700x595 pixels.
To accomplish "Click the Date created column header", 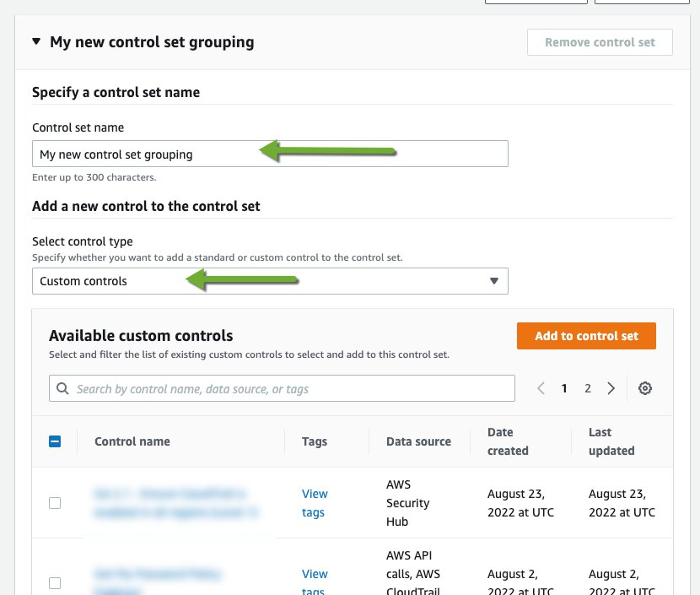I will [508, 441].
